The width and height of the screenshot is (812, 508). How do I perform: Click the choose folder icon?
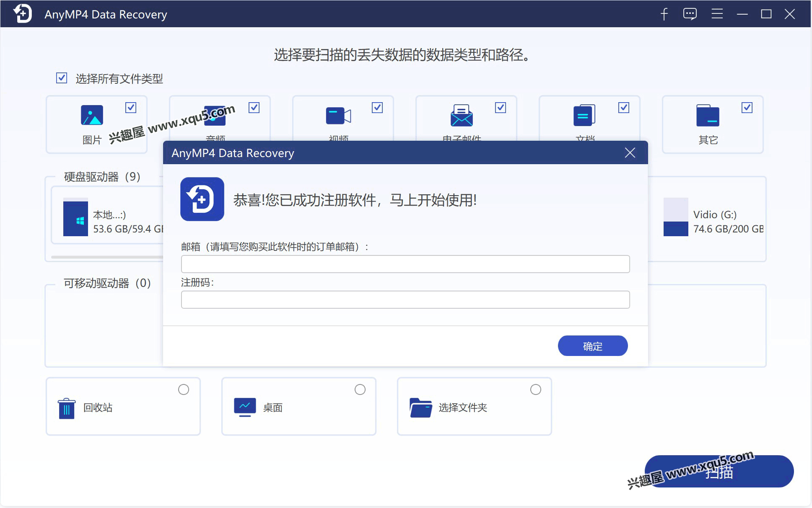(x=420, y=407)
